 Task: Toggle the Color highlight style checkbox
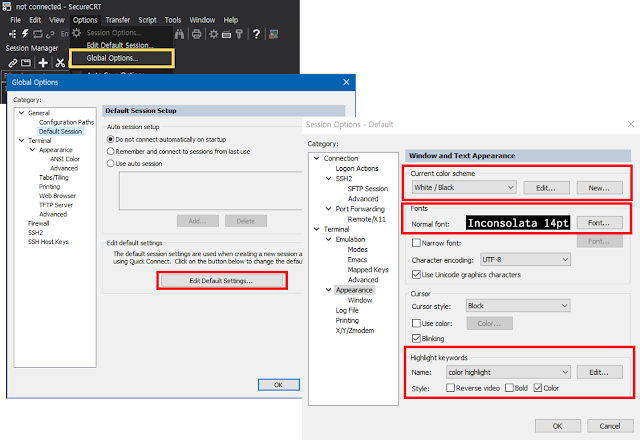point(538,388)
